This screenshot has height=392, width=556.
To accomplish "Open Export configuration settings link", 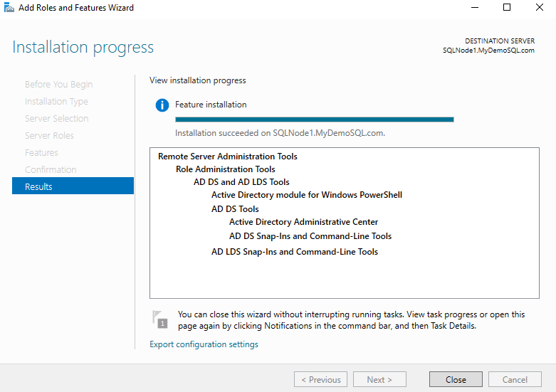I will (204, 344).
